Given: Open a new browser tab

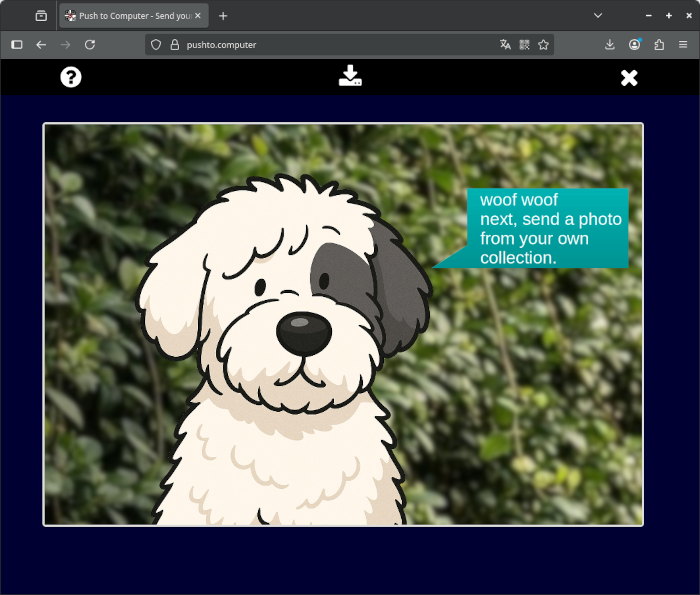Looking at the screenshot, I should [223, 16].
